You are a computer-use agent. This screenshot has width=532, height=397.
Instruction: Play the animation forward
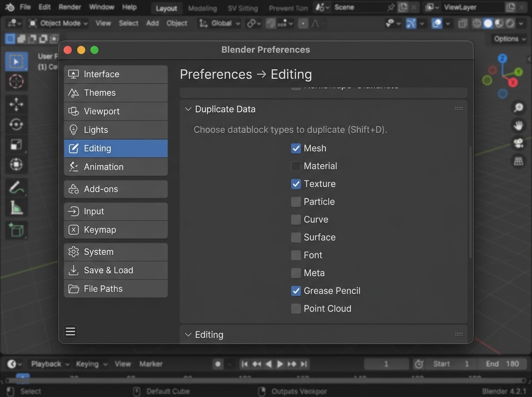[280, 364]
